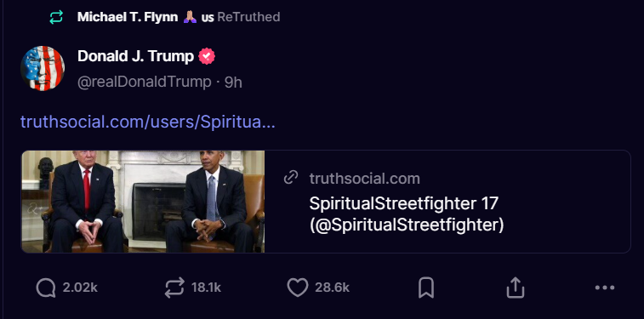Image resolution: width=644 pixels, height=319 pixels.
Task: Click the 9h post timestamp
Action: 233,83
